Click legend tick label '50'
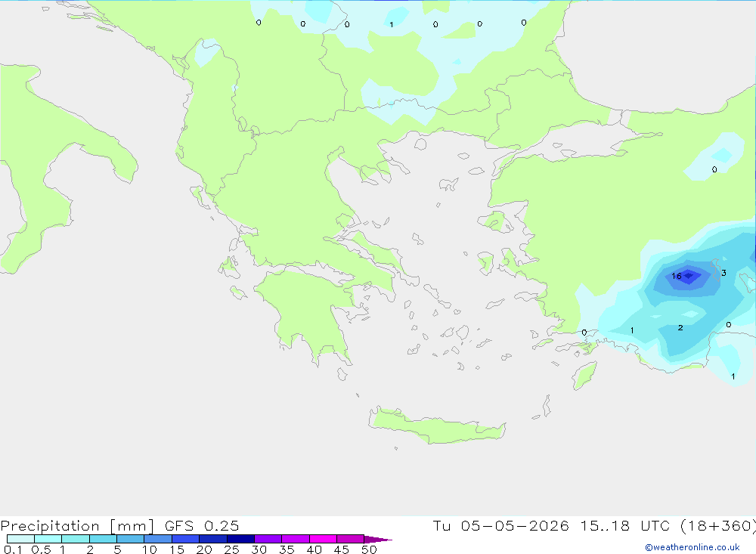 [x=370, y=549]
